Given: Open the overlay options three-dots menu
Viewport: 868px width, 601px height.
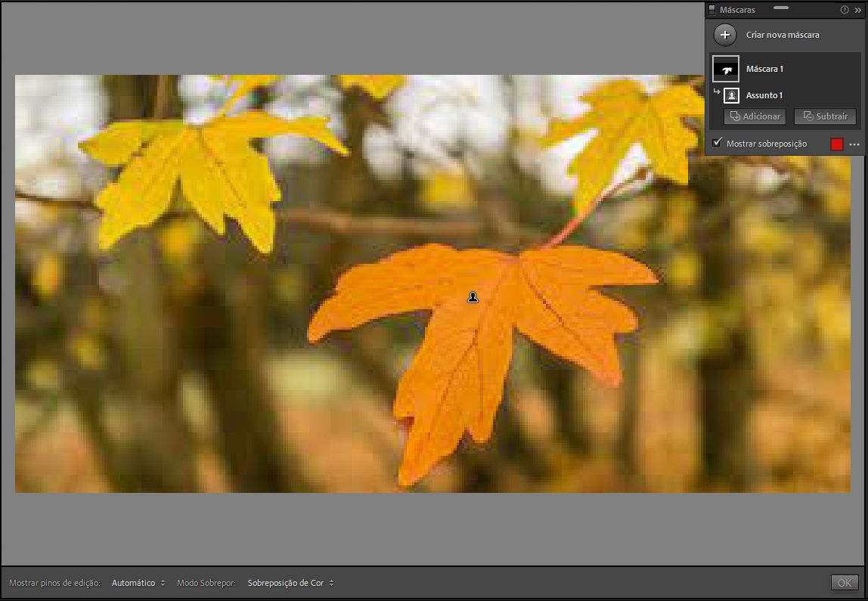Looking at the screenshot, I should click(x=854, y=144).
